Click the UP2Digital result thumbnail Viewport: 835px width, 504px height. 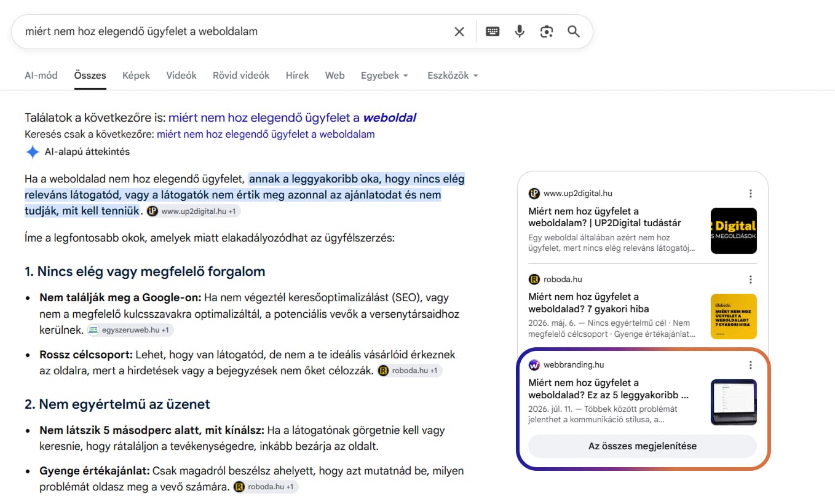tap(734, 230)
